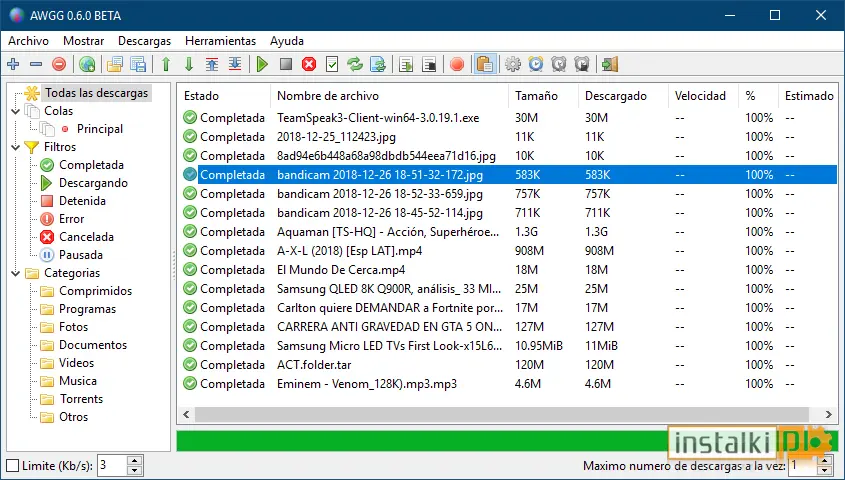Open the Herramientas menu
This screenshot has width=845, height=480.
(220, 41)
